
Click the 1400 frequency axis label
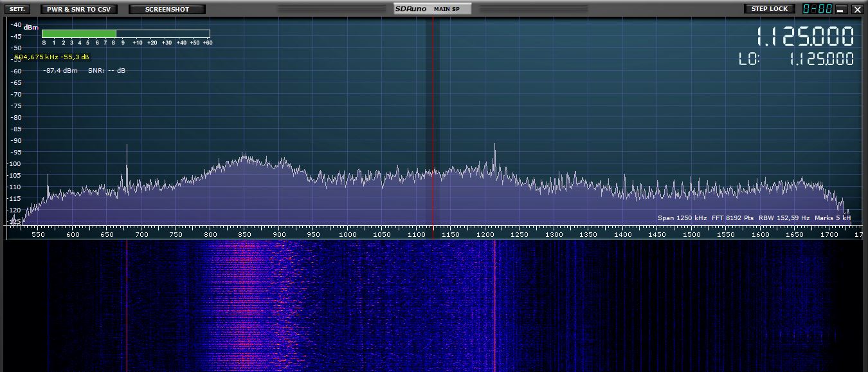[622, 235]
